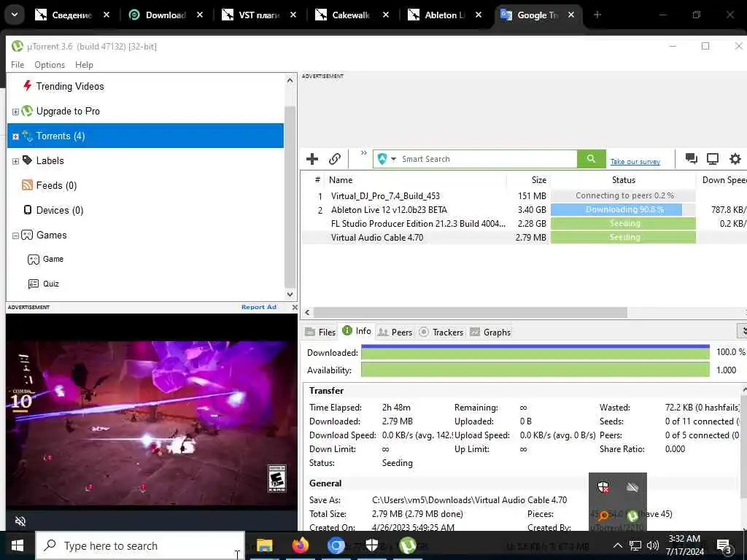The height and width of the screenshot is (560, 747).
Task: Click the game advertisement video
Action: click(152, 422)
